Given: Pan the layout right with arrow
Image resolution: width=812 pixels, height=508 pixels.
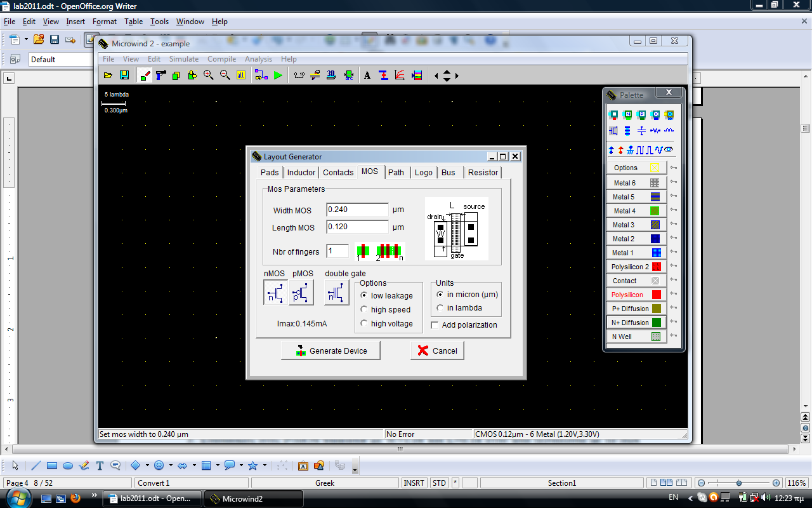Looking at the screenshot, I should [x=457, y=76].
